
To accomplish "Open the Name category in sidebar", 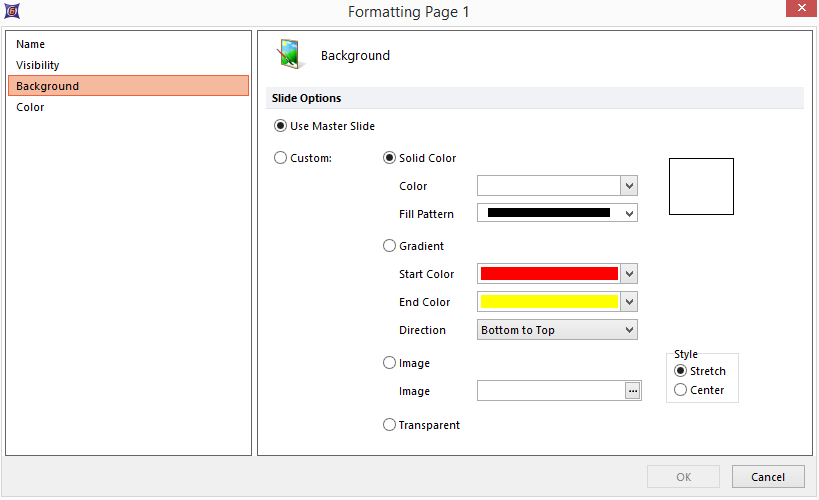I will (x=31, y=44).
